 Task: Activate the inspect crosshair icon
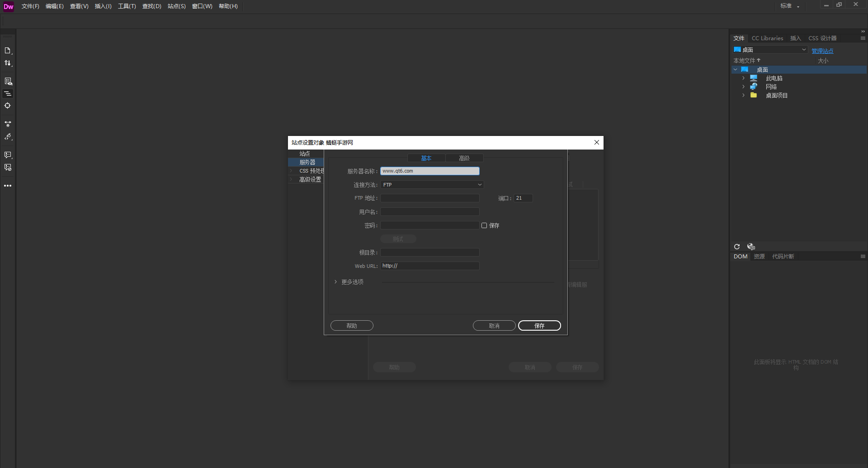point(8,106)
